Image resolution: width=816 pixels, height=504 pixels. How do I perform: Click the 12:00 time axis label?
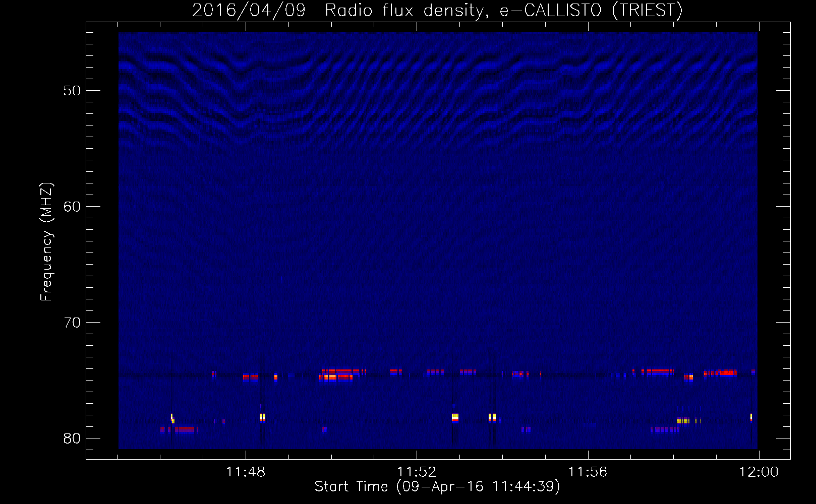[x=759, y=472]
